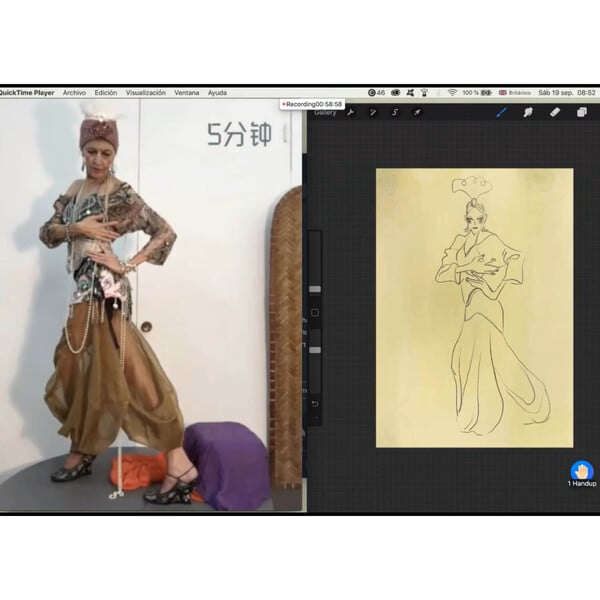
Task: Activate the Transform arrow tool
Action: point(417,112)
